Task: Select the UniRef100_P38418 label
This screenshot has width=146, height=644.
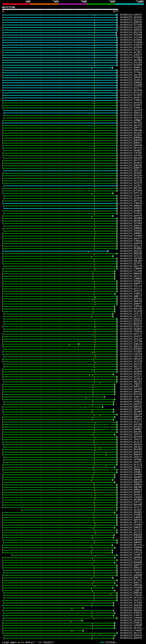Action: pyautogui.click(x=131, y=573)
